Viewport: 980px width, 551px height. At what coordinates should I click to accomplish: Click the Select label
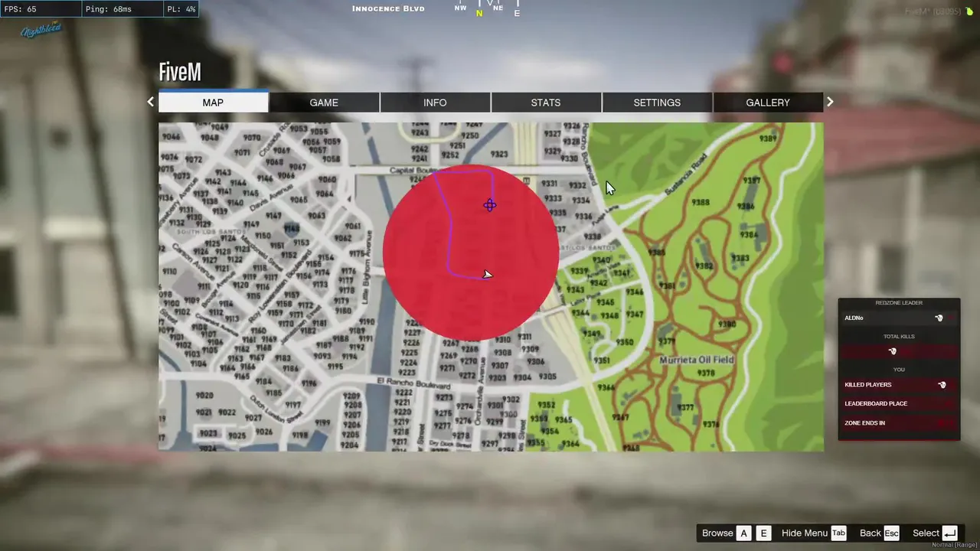[x=926, y=533]
